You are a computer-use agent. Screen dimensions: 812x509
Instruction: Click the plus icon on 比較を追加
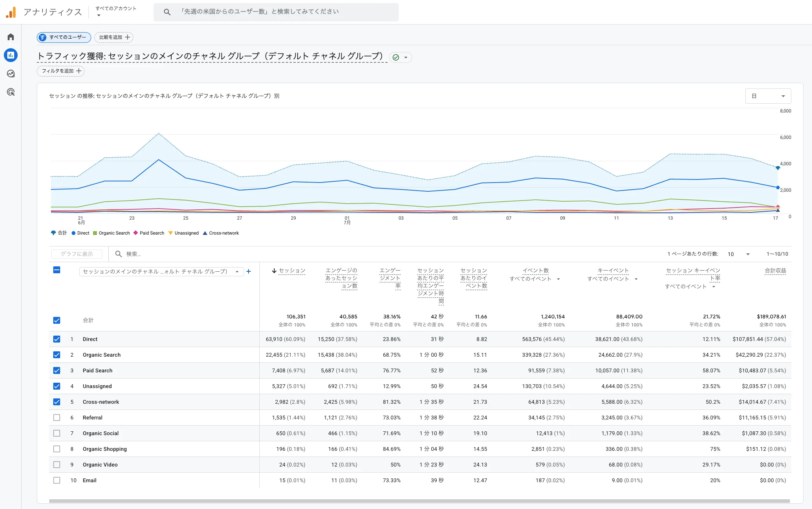[x=128, y=37]
